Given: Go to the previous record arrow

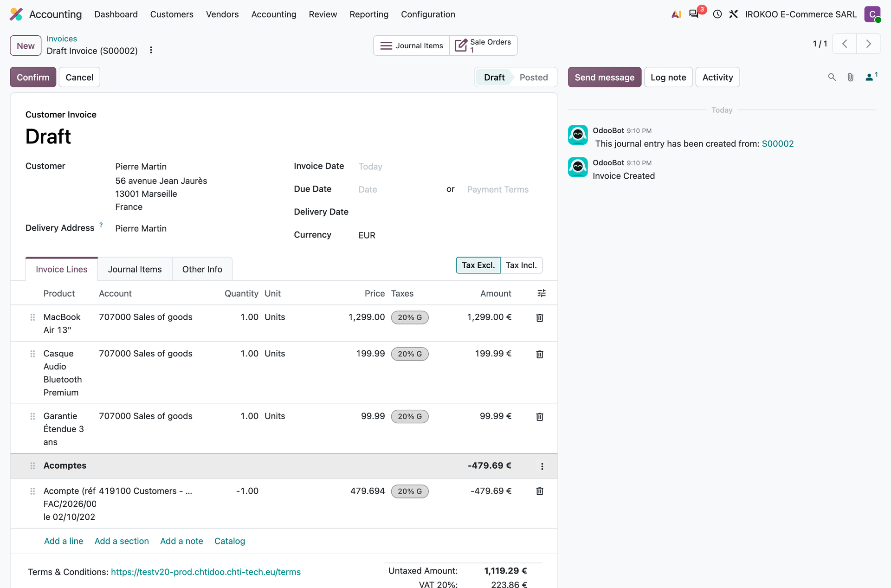Looking at the screenshot, I should 845,44.
